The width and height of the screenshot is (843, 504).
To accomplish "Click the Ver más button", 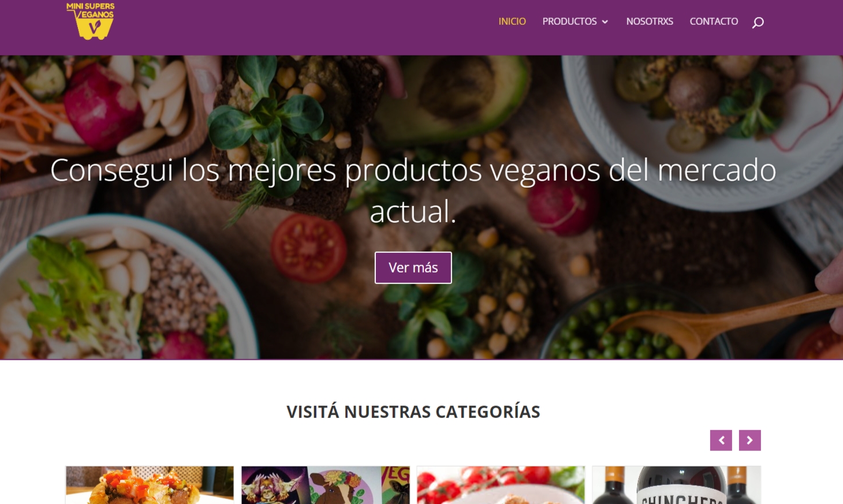I will [x=413, y=268].
